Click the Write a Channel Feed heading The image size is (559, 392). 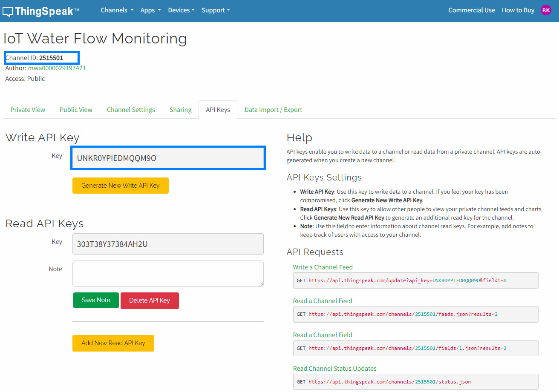(323, 267)
